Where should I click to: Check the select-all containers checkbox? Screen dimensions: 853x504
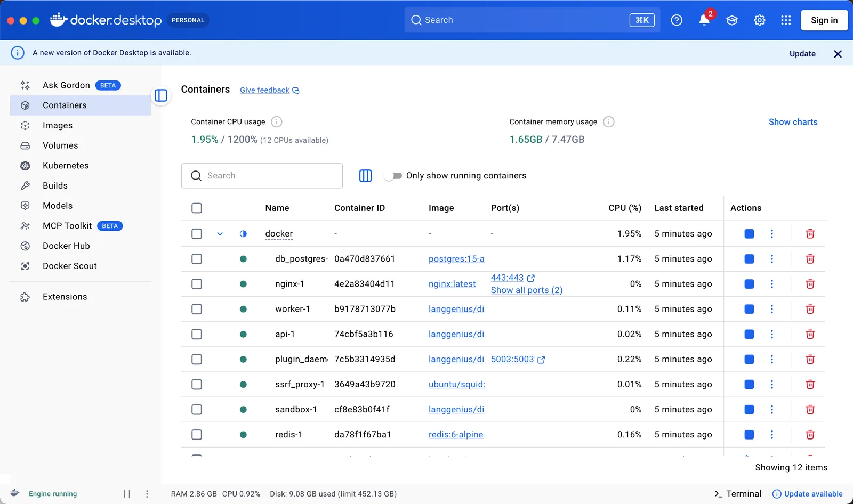tap(197, 208)
